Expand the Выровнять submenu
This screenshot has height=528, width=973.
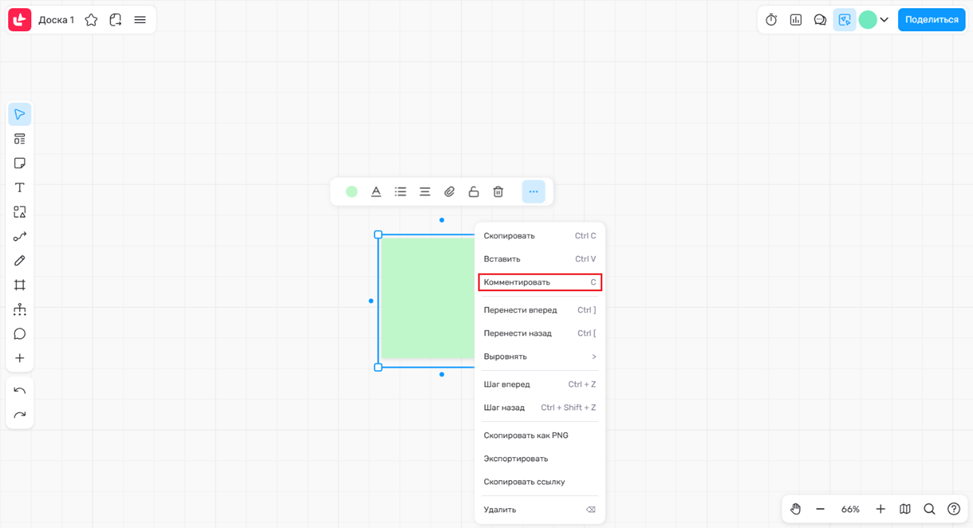tap(539, 357)
